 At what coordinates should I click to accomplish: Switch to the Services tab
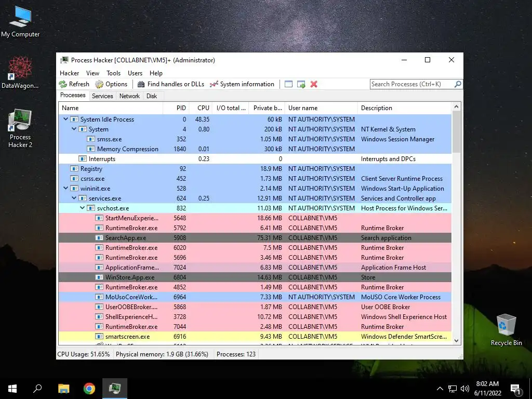point(102,96)
